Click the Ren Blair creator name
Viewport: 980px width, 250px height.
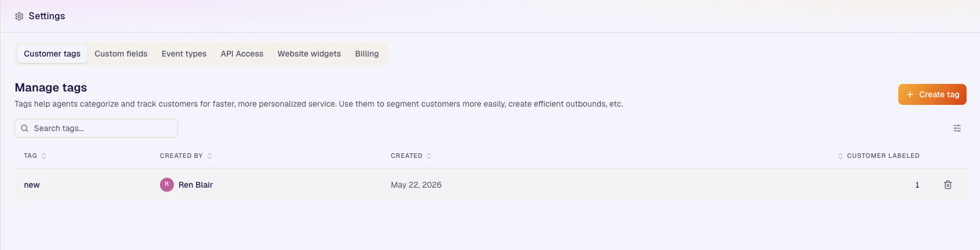click(196, 185)
